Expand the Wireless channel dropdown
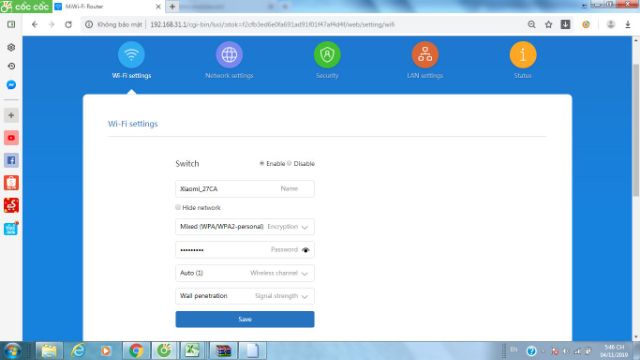Image resolution: width=640 pixels, height=360 pixels. (245, 273)
